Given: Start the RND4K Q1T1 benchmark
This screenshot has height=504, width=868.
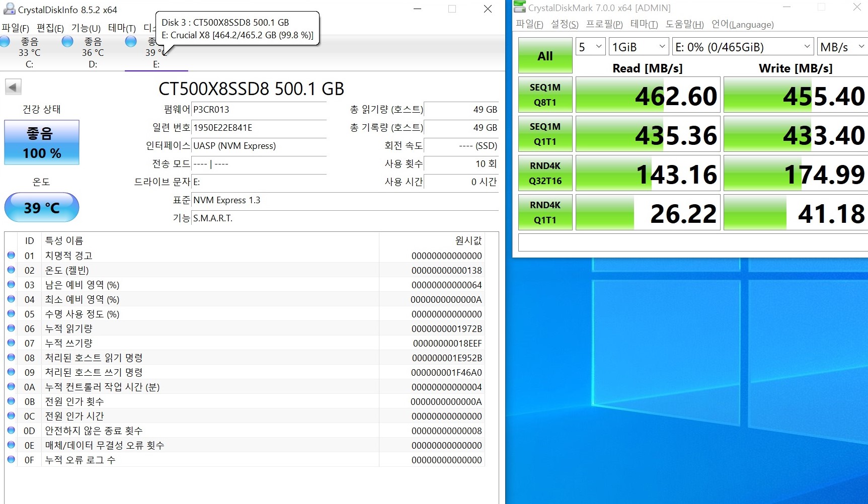Looking at the screenshot, I should pos(545,212).
